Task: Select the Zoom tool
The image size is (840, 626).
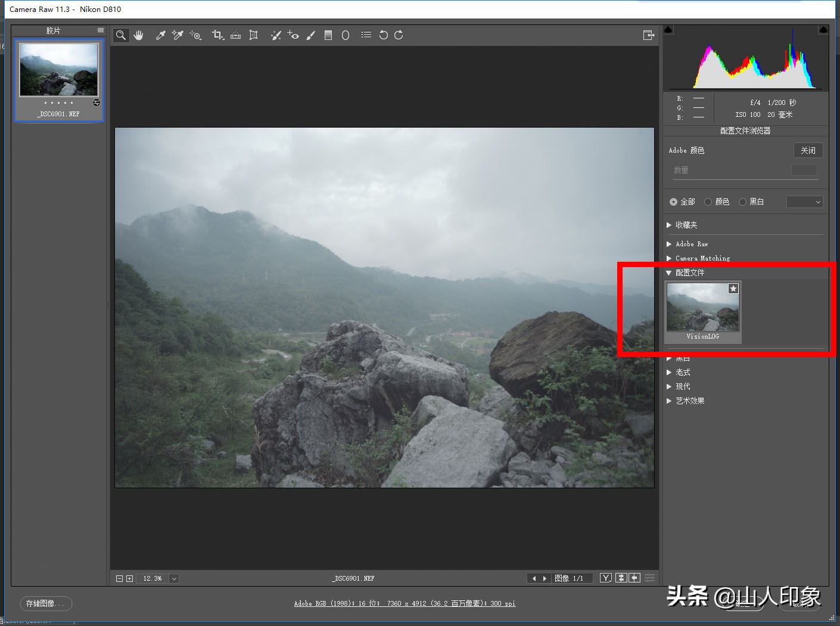Action: (121, 35)
